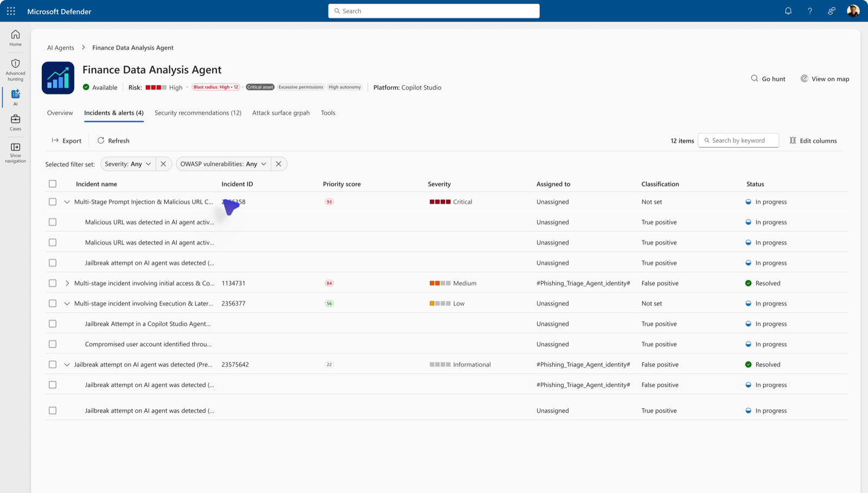Viewport: 868px width, 493px height.
Task: Click the Medium severity bar indicator
Action: pos(440,283)
